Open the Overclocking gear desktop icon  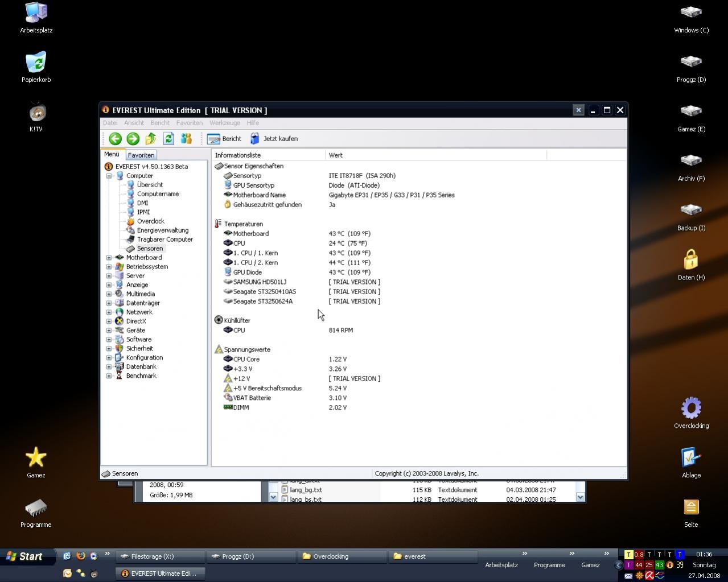[x=691, y=412]
